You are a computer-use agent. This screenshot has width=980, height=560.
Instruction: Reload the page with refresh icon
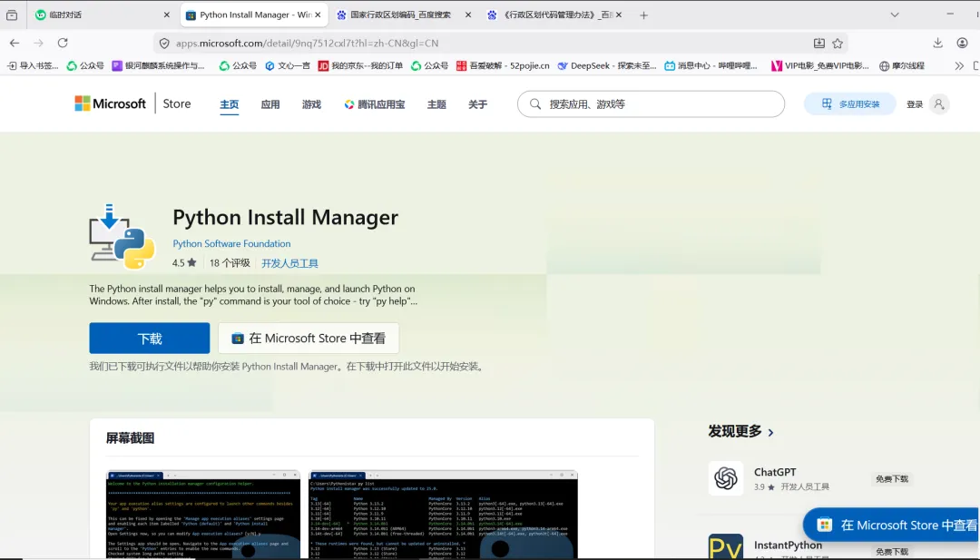pos(63,44)
